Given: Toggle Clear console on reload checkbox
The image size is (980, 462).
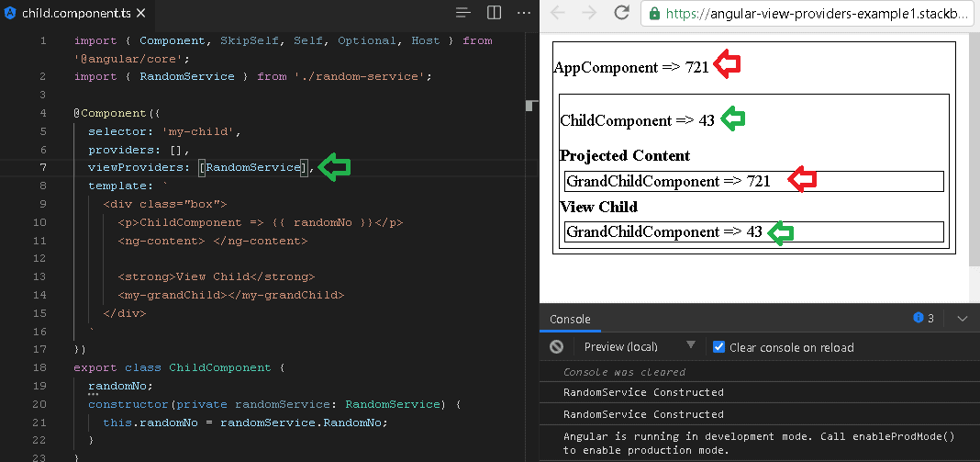Looking at the screenshot, I should coord(718,347).
